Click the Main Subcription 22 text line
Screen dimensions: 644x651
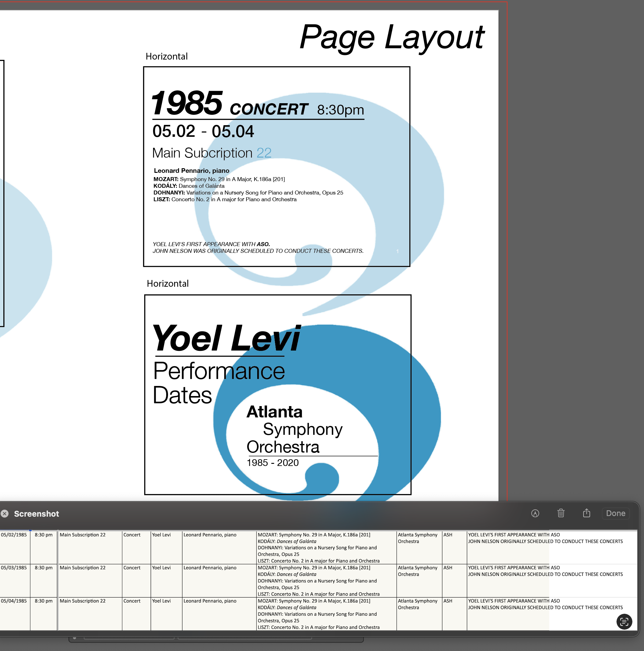point(211,153)
